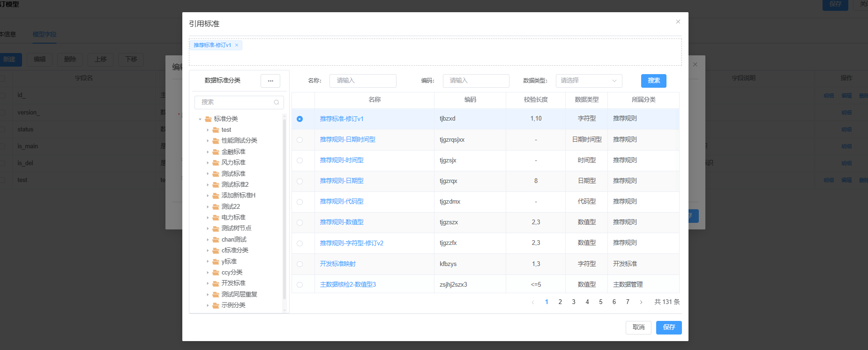Click 下移 in the background toolbar
The height and width of the screenshot is (350, 868).
tap(131, 60)
